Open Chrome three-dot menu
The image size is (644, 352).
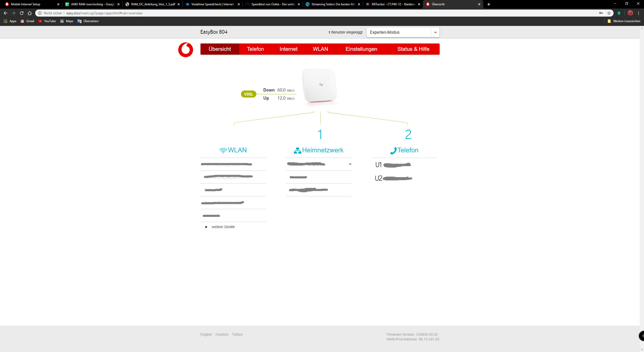638,13
